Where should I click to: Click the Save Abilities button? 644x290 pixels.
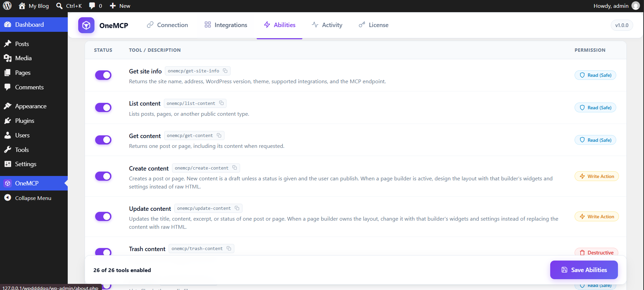pos(584,270)
